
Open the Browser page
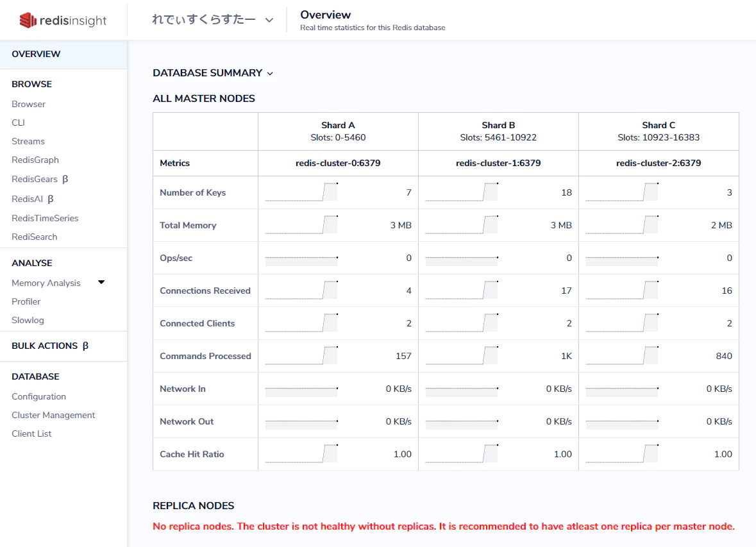tap(29, 104)
